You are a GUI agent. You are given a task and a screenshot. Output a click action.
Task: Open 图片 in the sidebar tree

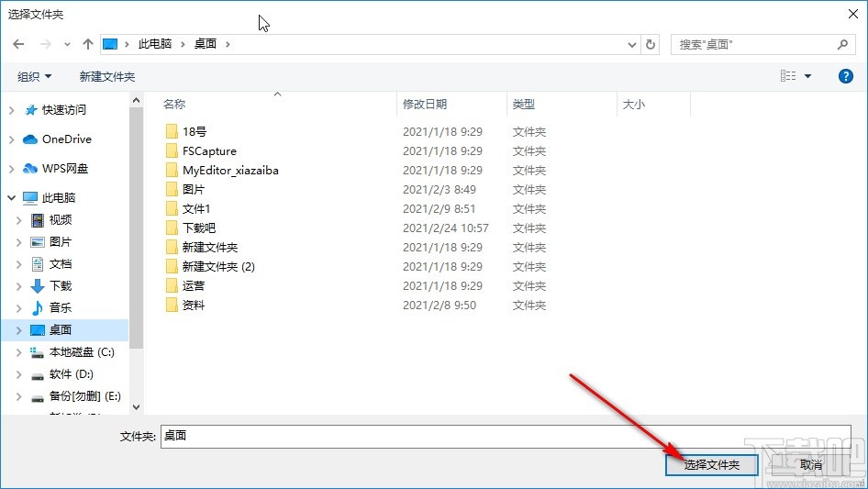tap(60, 242)
